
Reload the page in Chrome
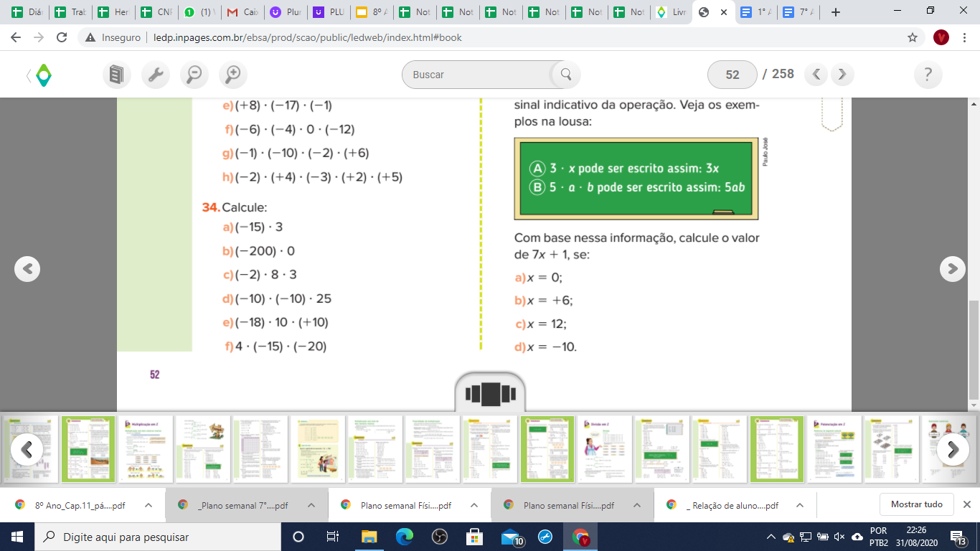coord(62,37)
